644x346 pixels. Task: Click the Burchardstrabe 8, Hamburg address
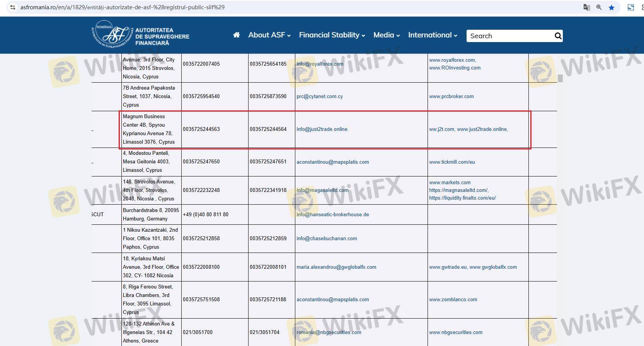pyautogui.click(x=151, y=215)
